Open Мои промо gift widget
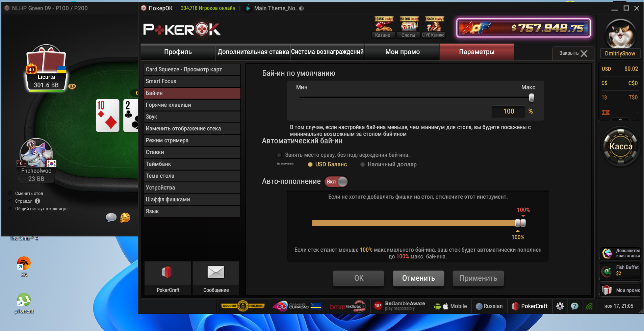 (621, 290)
